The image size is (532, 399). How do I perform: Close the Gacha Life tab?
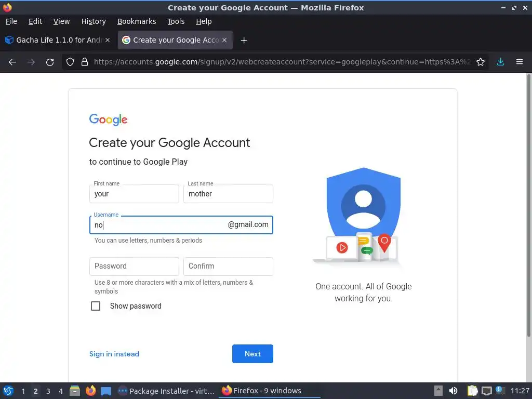pyautogui.click(x=108, y=40)
